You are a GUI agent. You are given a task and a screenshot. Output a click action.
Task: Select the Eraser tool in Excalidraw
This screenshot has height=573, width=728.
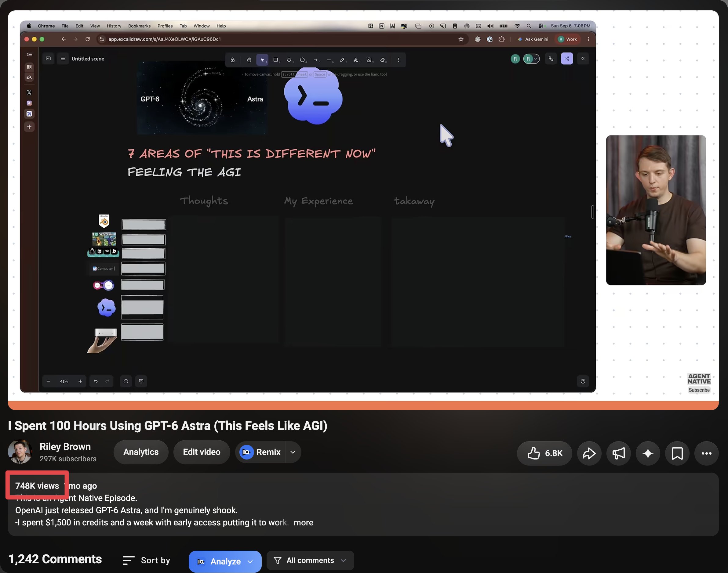(x=382, y=60)
